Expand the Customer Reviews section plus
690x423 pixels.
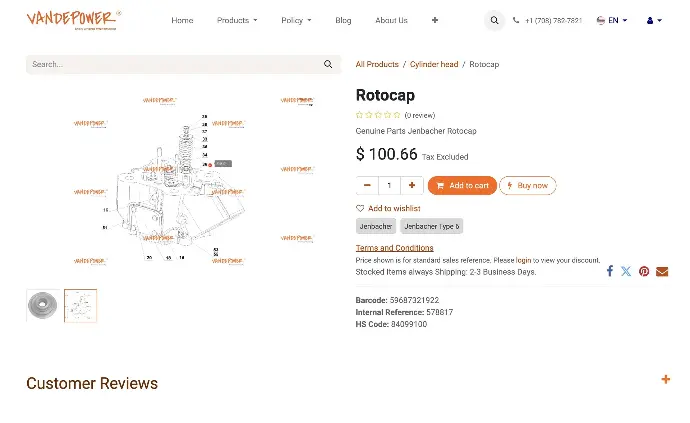click(665, 379)
